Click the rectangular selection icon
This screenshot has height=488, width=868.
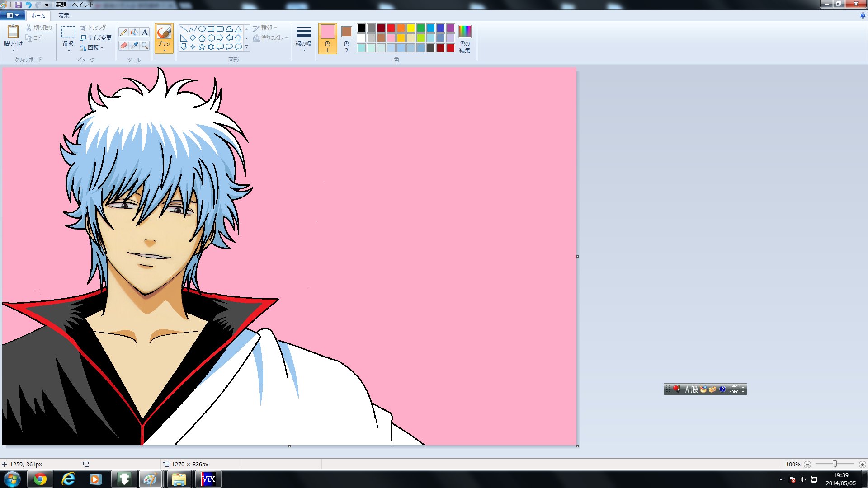(68, 32)
